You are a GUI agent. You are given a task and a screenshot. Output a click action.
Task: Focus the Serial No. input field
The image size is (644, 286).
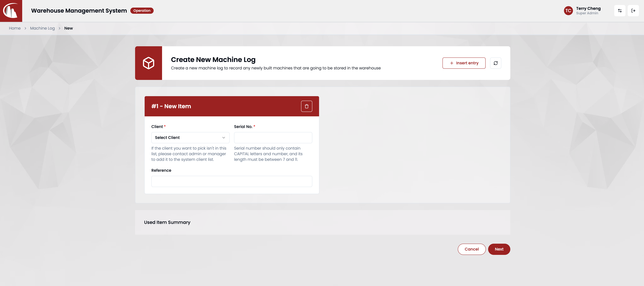pos(273,138)
